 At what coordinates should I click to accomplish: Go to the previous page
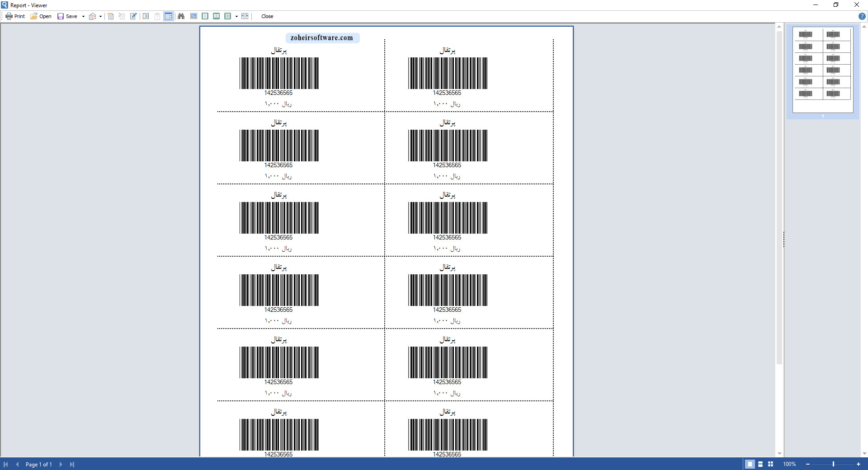tap(17, 464)
